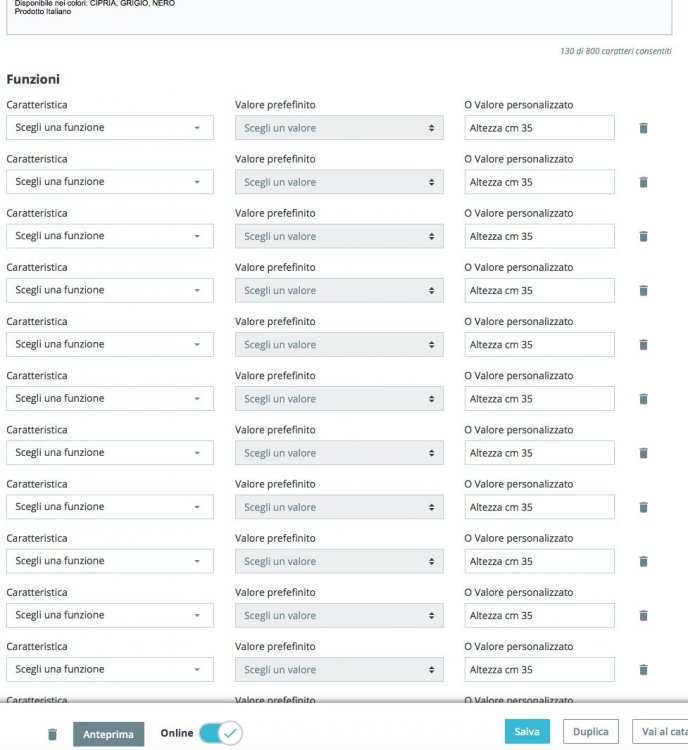The width and height of the screenshot is (688, 750).
Task: Delete the eleventh feature row via trash icon
Action: 643,669
